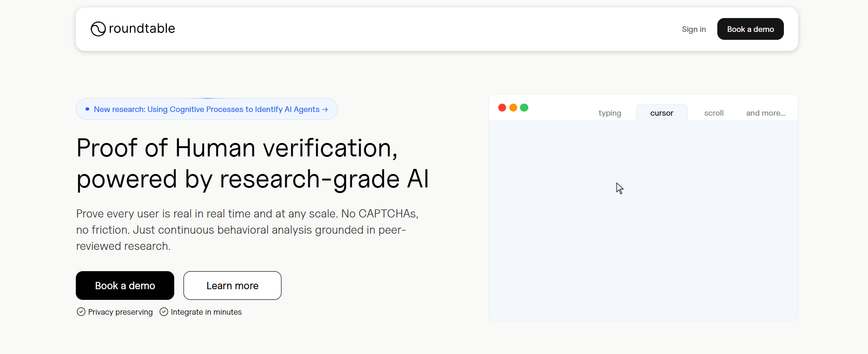This screenshot has width=868, height=354.
Task: Open the New research announcement link
Action: 207,109
